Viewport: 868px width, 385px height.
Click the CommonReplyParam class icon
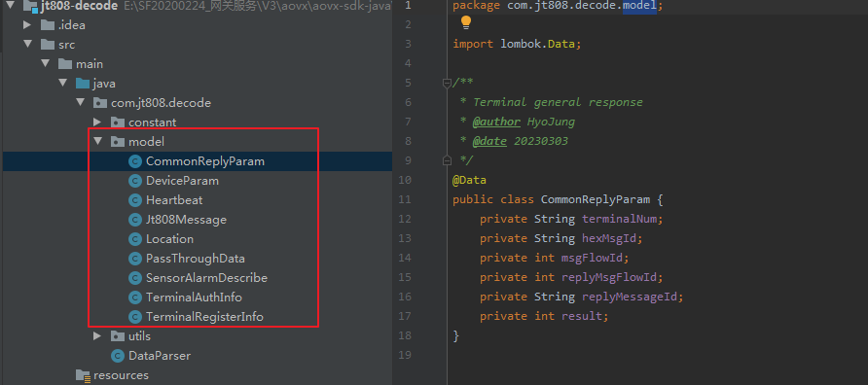tap(135, 161)
